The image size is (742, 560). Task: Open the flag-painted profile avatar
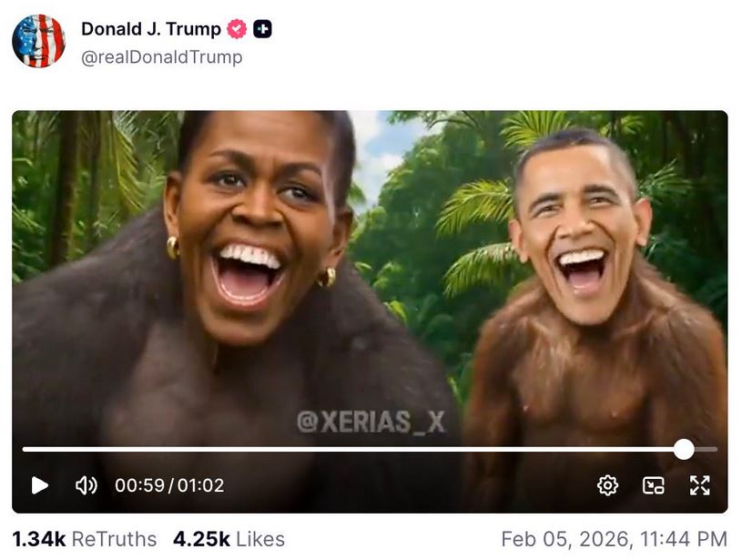click(x=38, y=41)
